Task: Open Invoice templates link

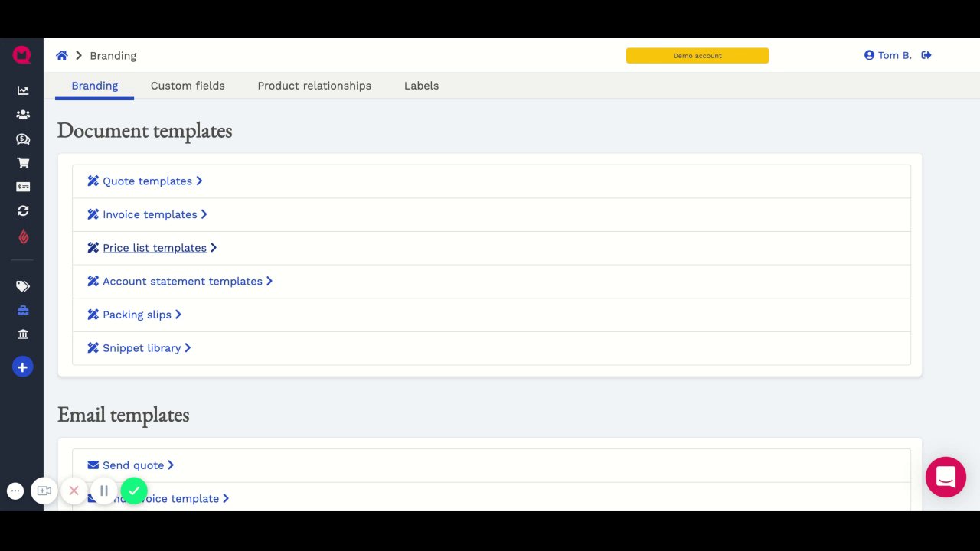Action: (149, 215)
